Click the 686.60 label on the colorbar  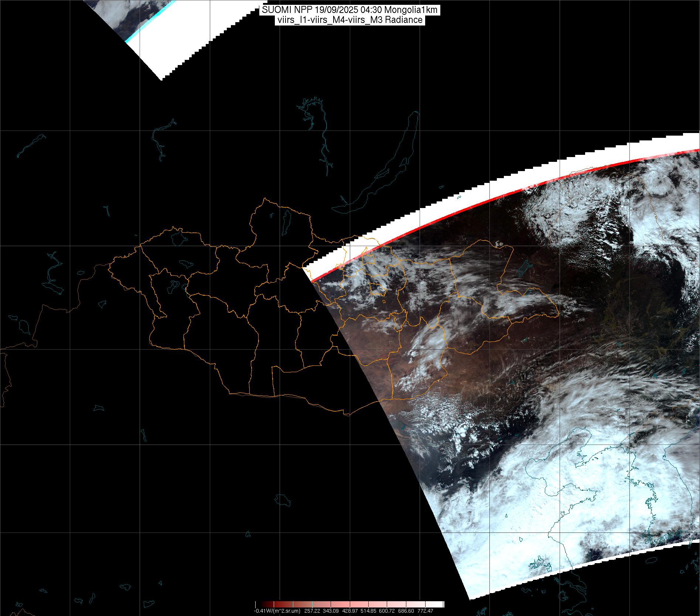click(x=406, y=611)
